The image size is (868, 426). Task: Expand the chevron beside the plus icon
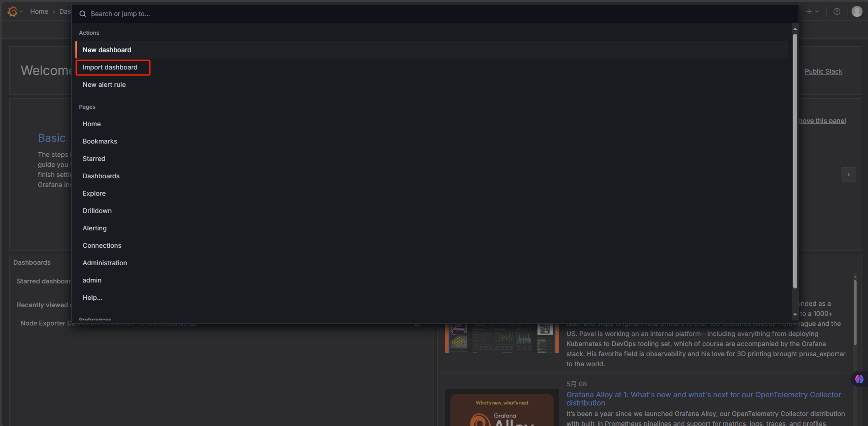(x=817, y=11)
